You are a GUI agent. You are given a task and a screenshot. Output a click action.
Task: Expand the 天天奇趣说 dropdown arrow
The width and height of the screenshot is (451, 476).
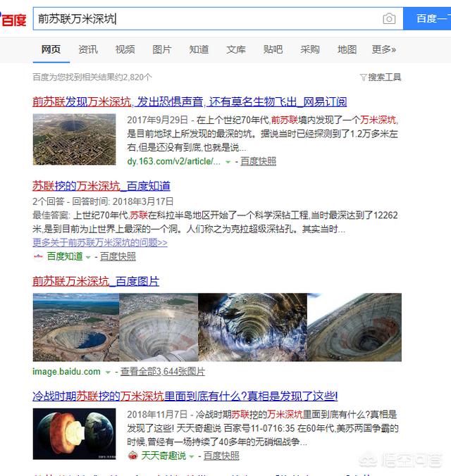192,456
